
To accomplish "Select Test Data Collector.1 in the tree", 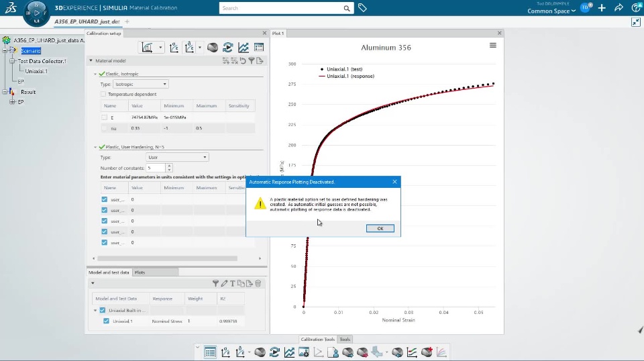I will click(x=42, y=61).
